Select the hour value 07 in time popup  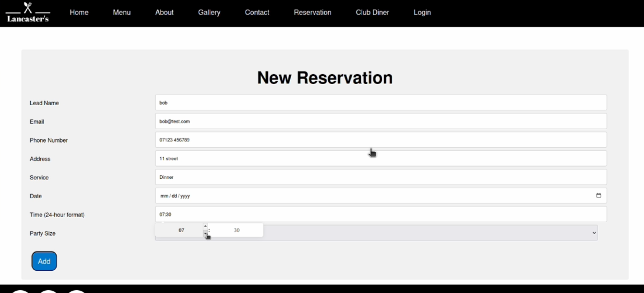pyautogui.click(x=181, y=230)
